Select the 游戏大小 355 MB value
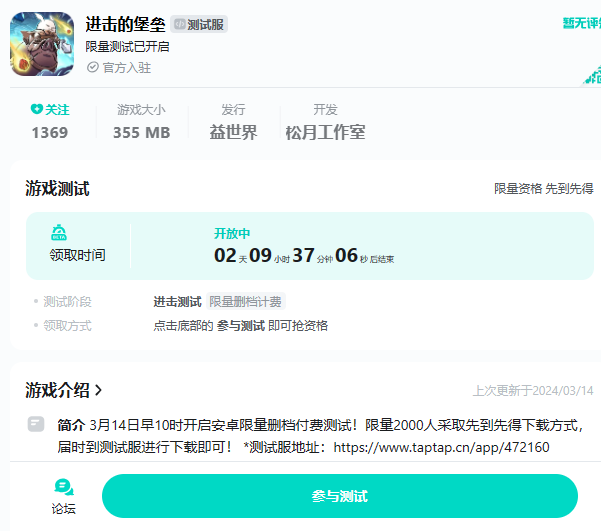Screen dimensions: 601x531 click(141, 133)
